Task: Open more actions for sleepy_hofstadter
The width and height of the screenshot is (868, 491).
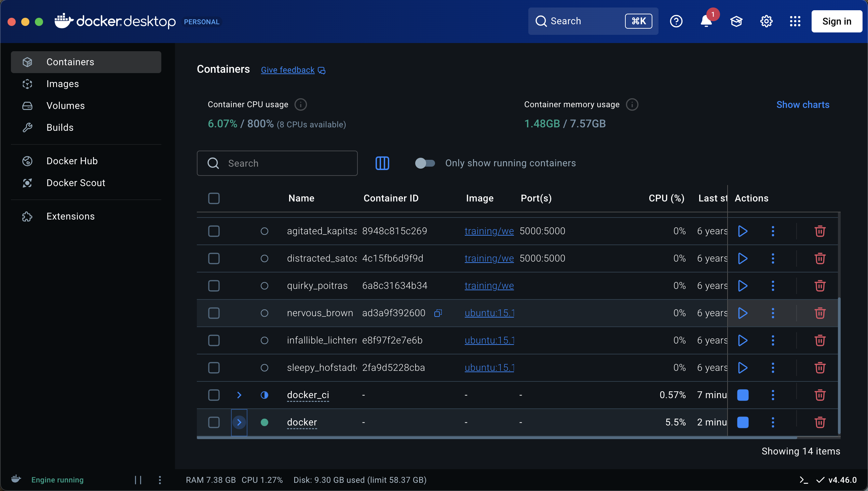Action: click(x=773, y=368)
